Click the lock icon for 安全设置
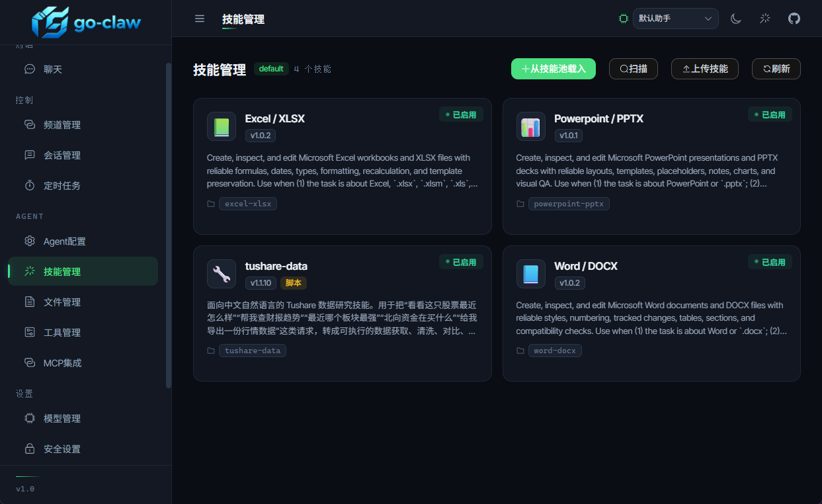 tap(30, 448)
